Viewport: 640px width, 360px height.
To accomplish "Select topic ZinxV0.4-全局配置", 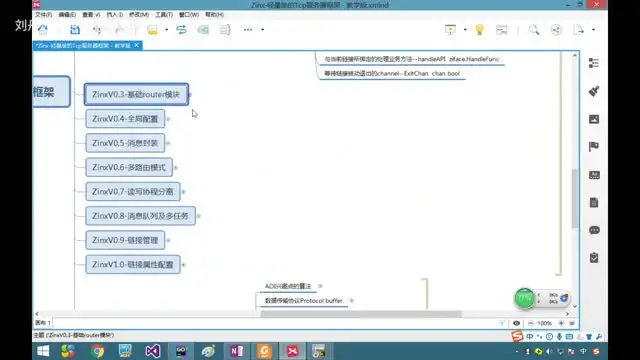I will (125, 119).
